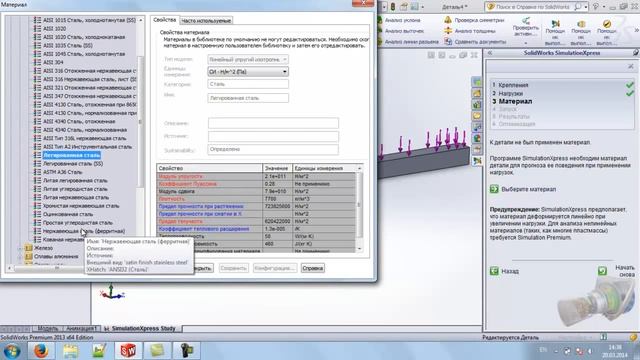Image resolution: width=640 pixels, height=360 pixels.
Task: Click the 'Свойство' column header
Action: coord(209,168)
